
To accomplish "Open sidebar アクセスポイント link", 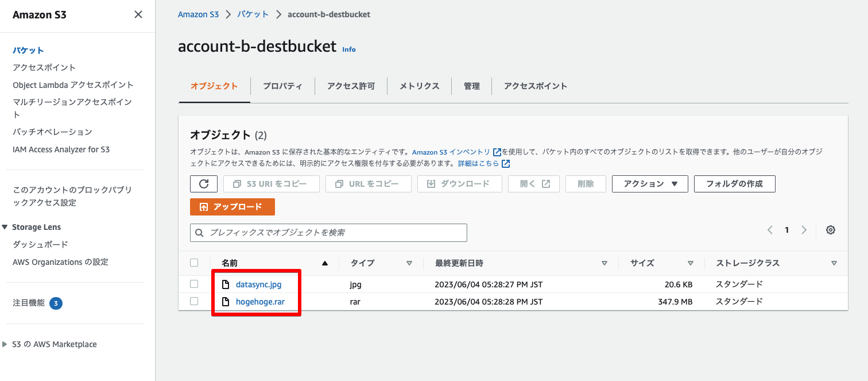I will click(x=44, y=67).
